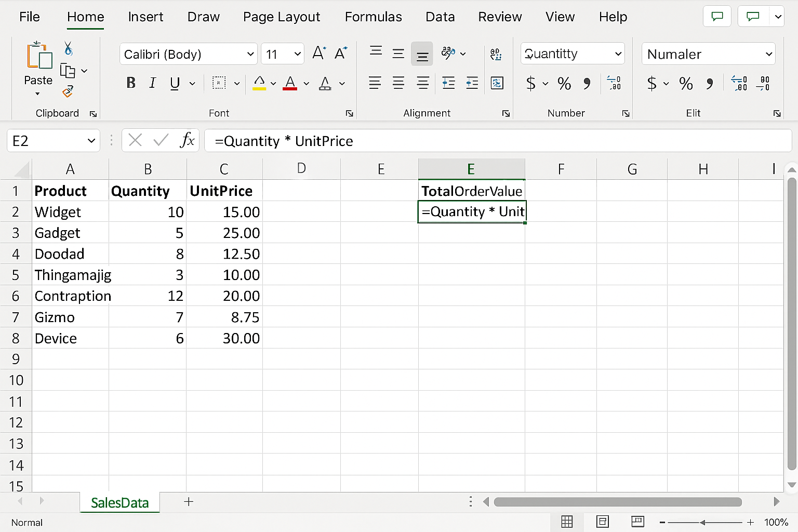
Task: Click the middle align icon
Action: (398, 54)
